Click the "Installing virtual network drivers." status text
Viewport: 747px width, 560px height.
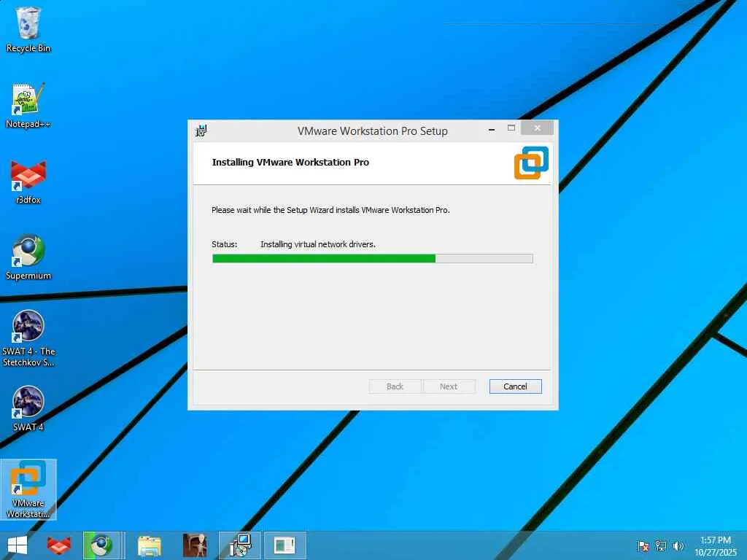[318, 244]
